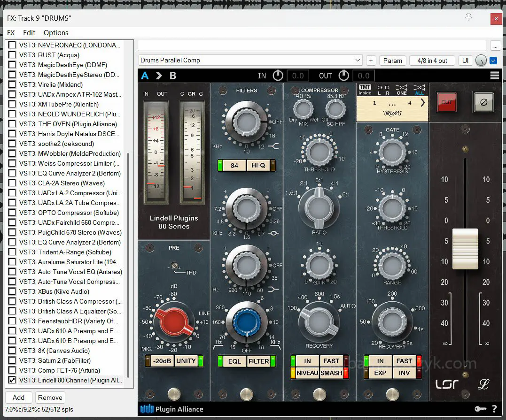Open the Options menu
Viewport: 506px width, 420px height.
(x=56, y=33)
